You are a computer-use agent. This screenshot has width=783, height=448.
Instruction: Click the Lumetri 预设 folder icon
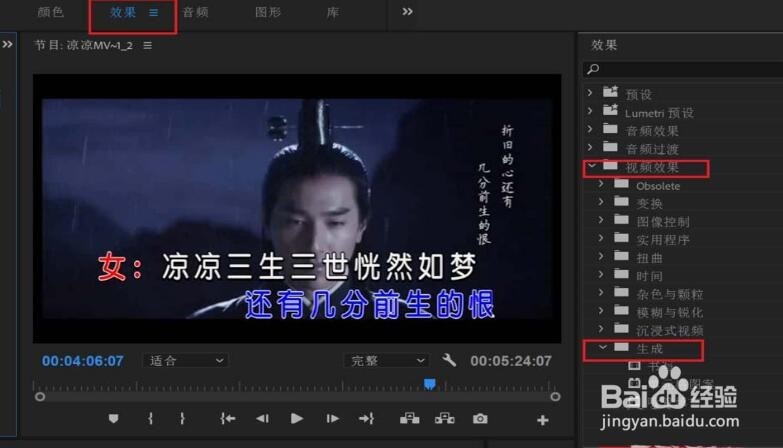(610, 109)
